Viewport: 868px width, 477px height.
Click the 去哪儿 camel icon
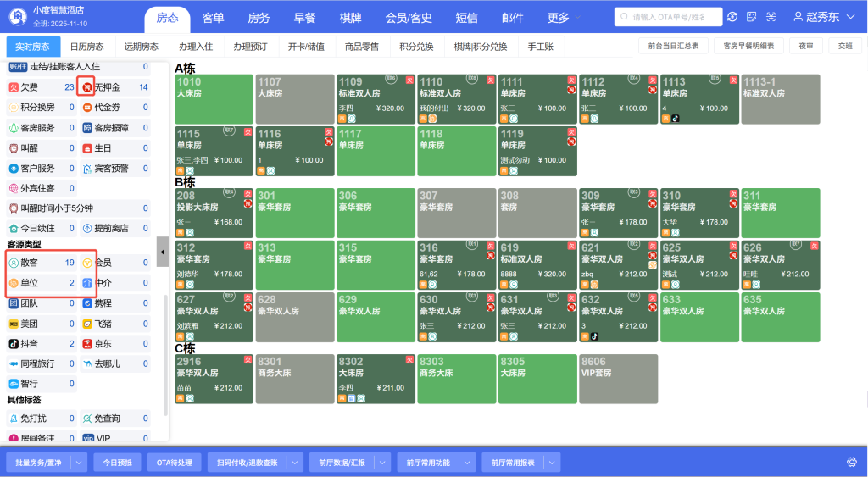click(x=87, y=363)
